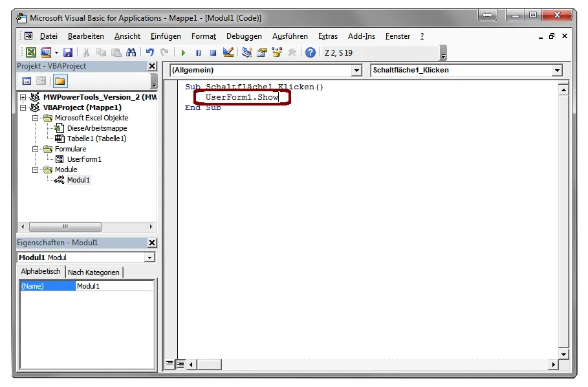588x387 pixels.
Task: Close the Eigenschaften properties panel
Action: tap(152, 243)
